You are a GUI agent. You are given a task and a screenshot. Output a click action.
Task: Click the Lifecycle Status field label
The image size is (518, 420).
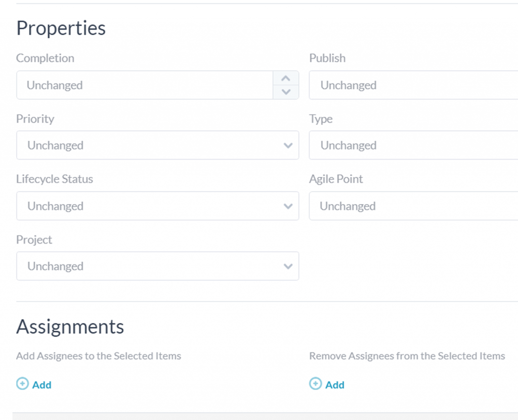55,179
